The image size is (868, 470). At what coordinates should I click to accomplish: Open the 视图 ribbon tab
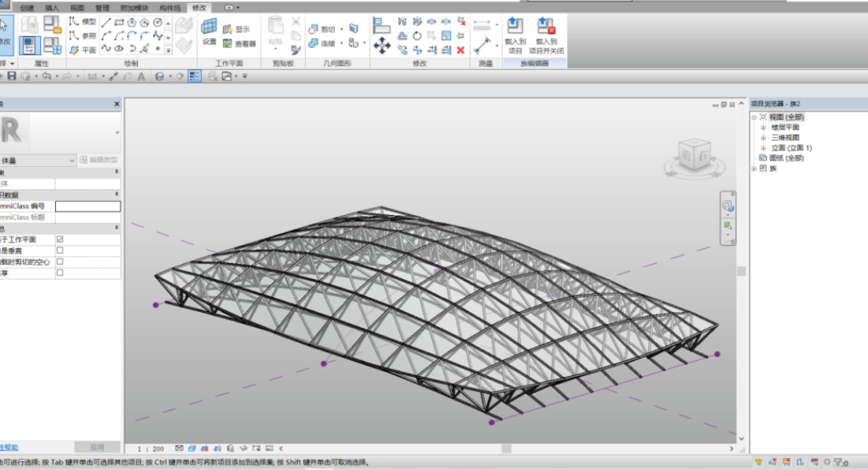pyautogui.click(x=77, y=8)
